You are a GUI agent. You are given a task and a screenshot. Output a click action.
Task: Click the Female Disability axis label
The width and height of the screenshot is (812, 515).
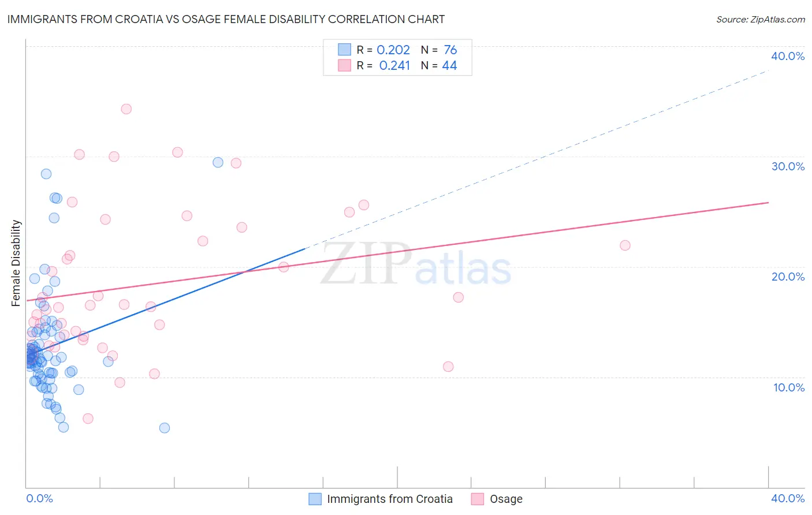(16, 263)
